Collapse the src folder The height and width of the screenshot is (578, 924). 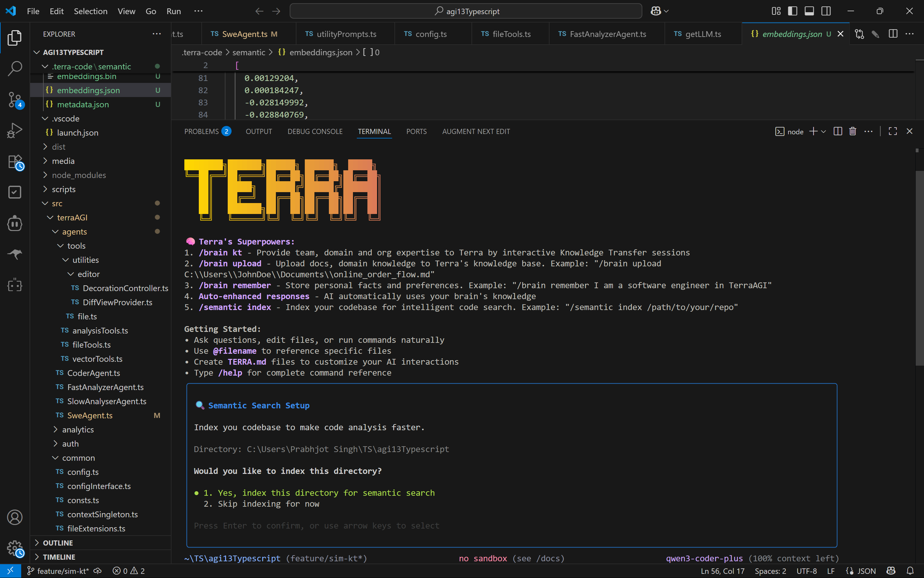point(57,203)
